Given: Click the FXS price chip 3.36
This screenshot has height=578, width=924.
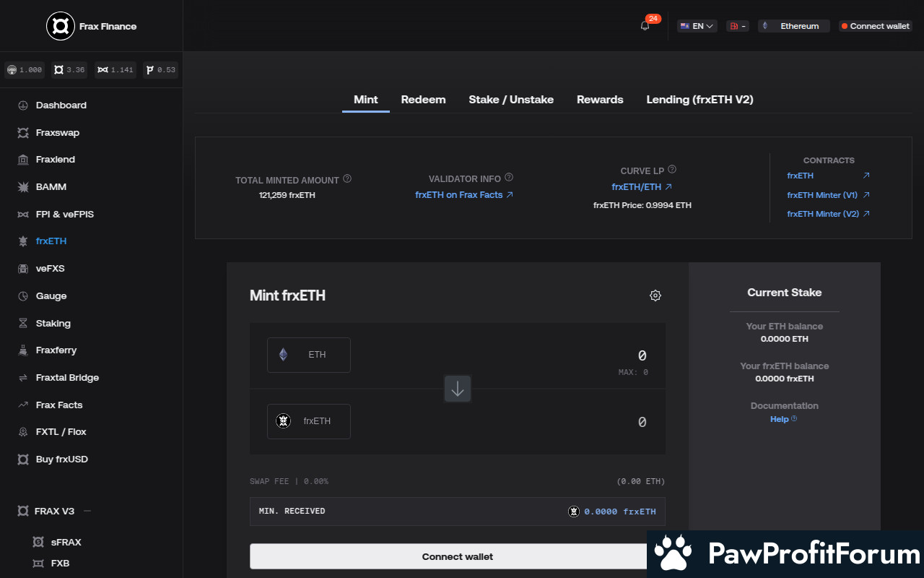Looking at the screenshot, I should tap(70, 70).
